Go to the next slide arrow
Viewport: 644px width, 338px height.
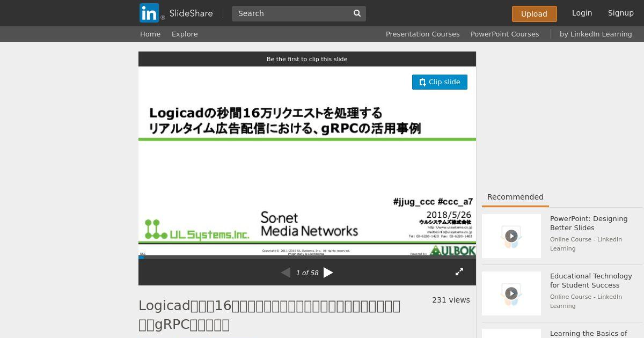point(328,273)
